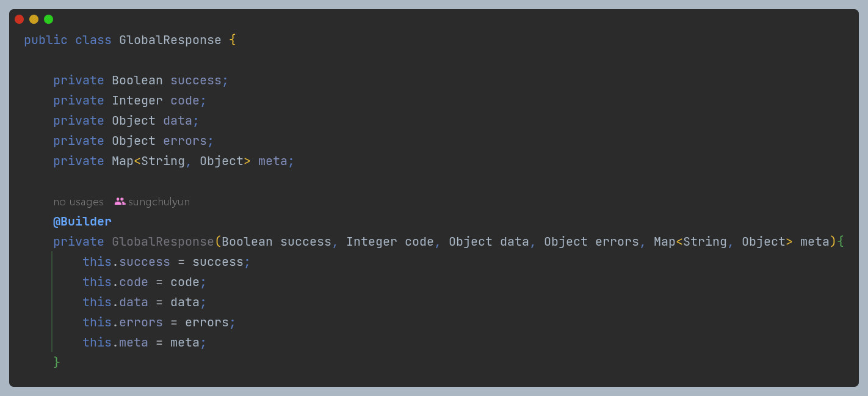This screenshot has width=868, height=396.
Task: Click the meta field name declaration
Action: tap(272, 161)
